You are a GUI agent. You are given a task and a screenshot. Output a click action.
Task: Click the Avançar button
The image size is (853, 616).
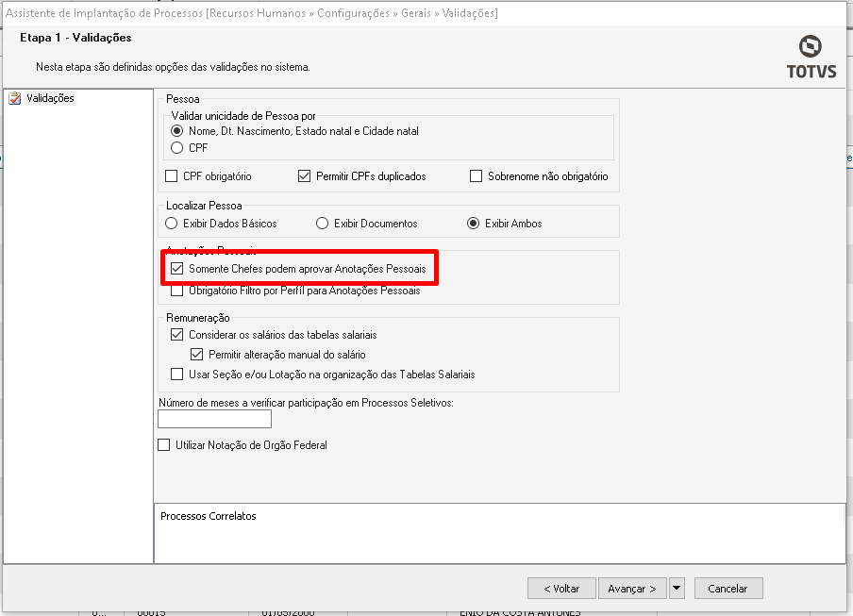point(632,589)
